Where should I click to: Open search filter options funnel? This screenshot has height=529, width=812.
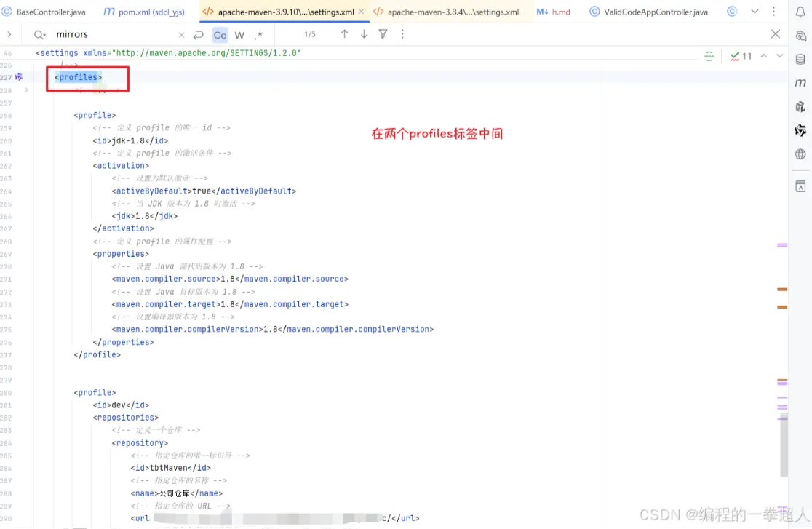[383, 34]
